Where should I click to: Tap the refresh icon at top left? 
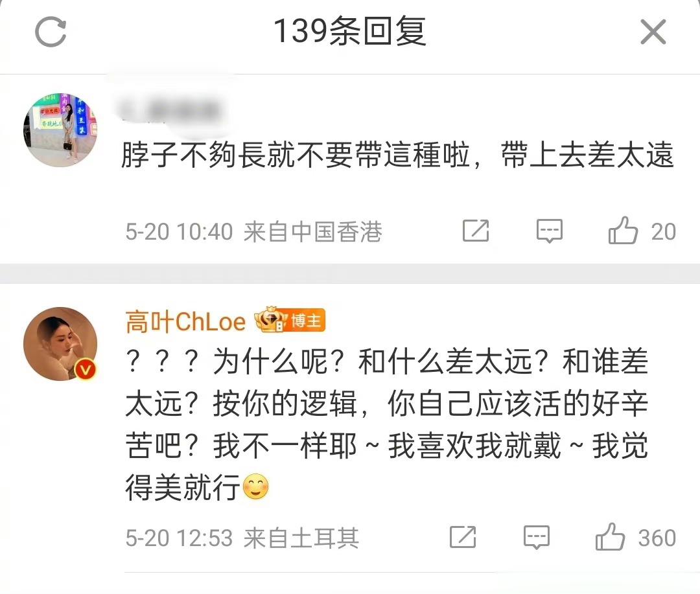tap(51, 32)
